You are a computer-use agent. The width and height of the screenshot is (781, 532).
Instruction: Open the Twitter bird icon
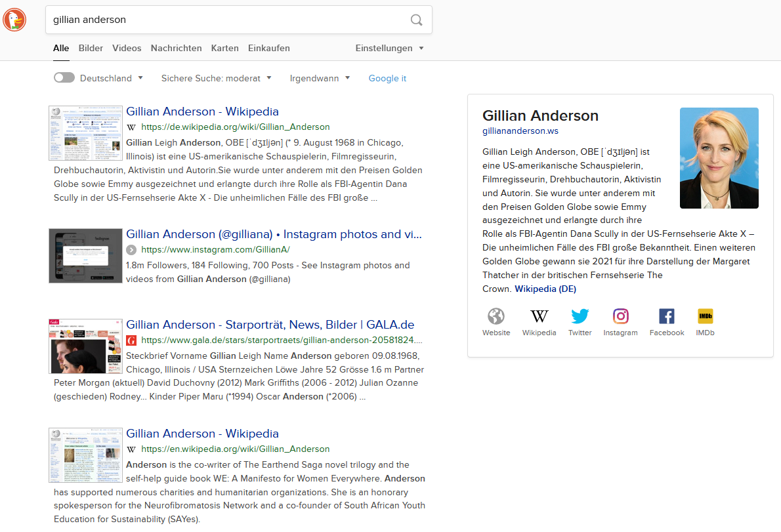click(x=580, y=316)
